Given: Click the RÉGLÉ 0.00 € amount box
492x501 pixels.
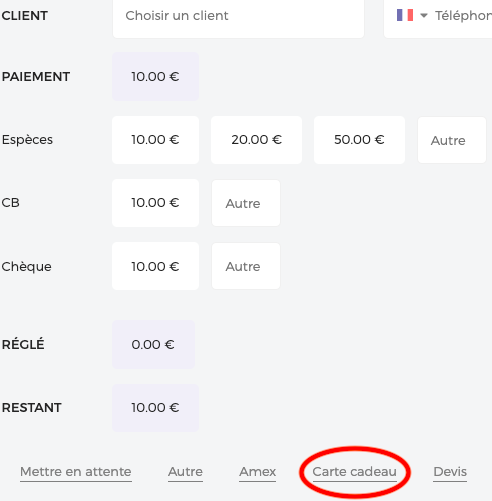Looking at the screenshot, I should coord(153,345).
